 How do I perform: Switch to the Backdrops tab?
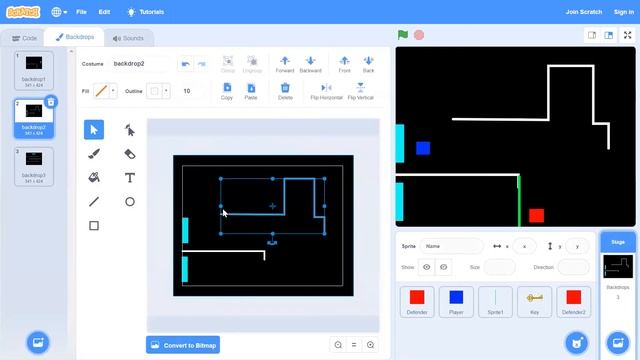click(x=75, y=37)
